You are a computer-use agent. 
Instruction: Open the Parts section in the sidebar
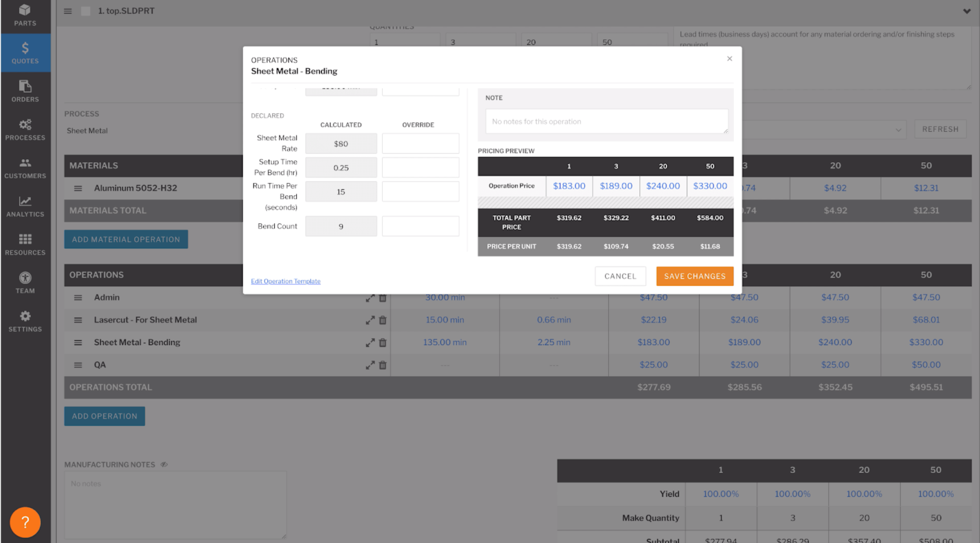pyautogui.click(x=25, y=15)
